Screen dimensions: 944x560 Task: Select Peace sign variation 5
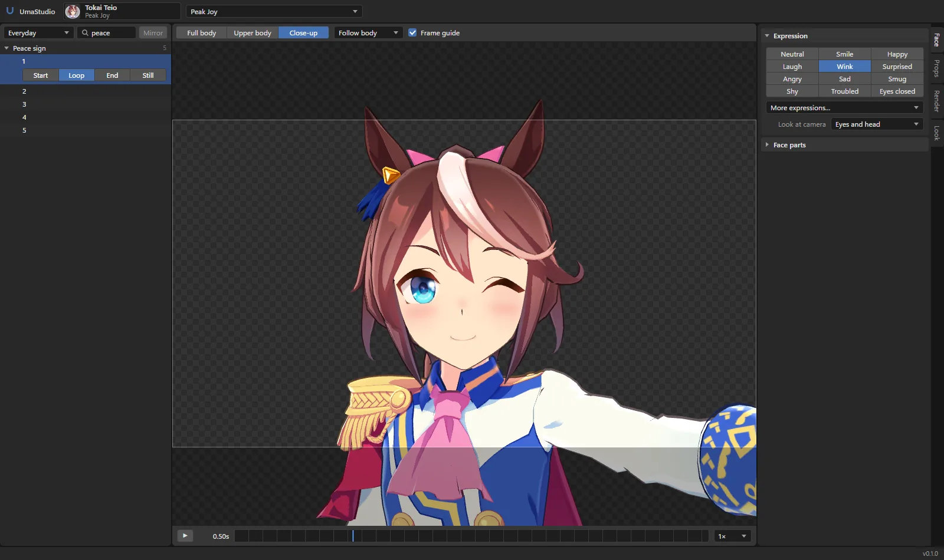coord(86,130)
